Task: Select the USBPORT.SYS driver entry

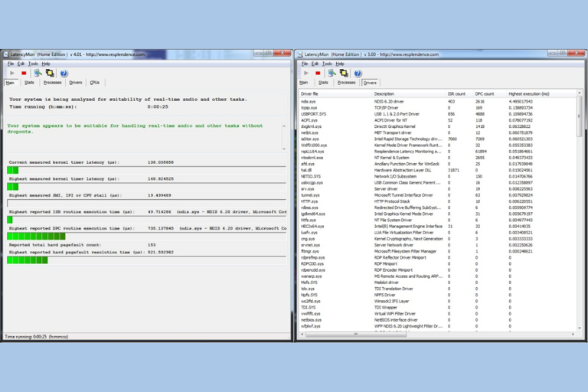Action: 313,113
